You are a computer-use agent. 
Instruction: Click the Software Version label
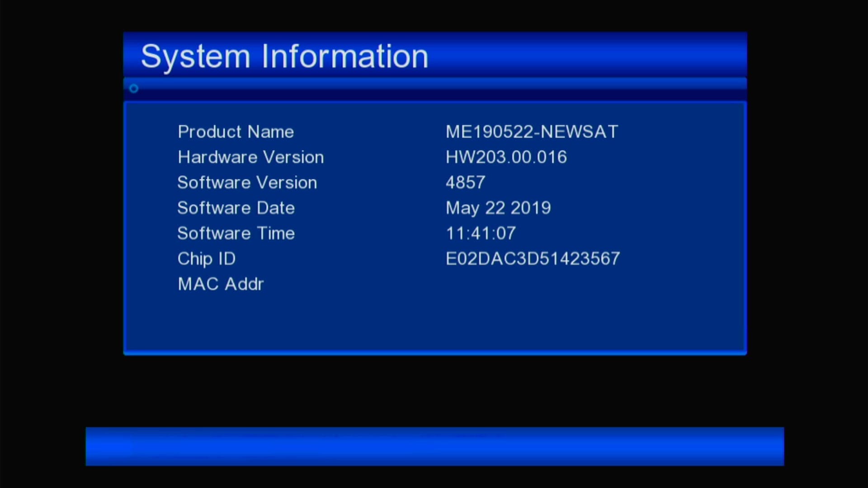pyautogui.click(x=247, y=182)
